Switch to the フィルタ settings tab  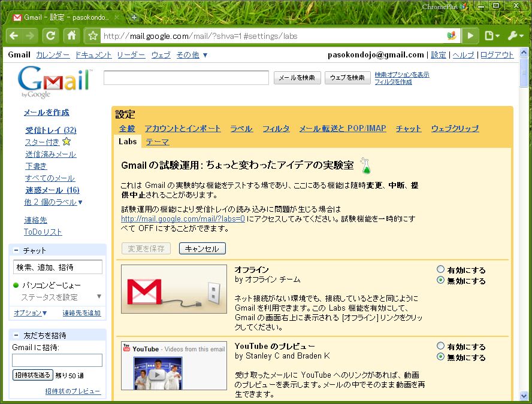click(276, 129)
